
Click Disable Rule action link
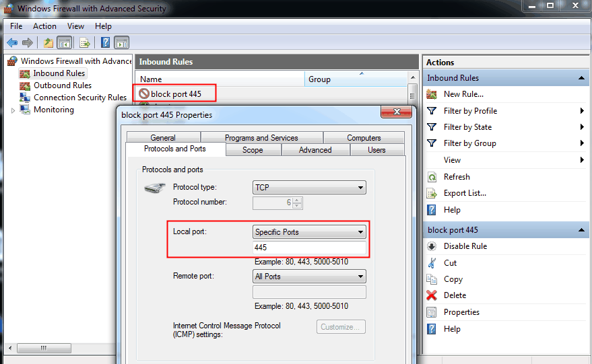pos(465,246)
